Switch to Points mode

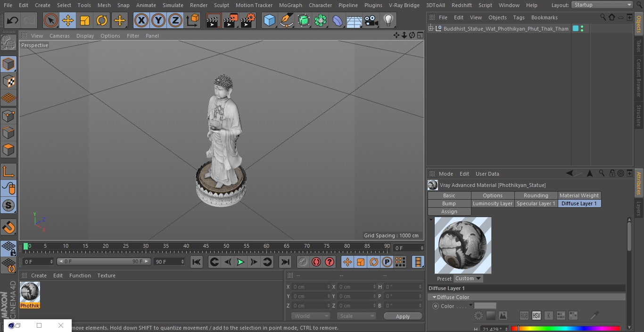point(8,116)
